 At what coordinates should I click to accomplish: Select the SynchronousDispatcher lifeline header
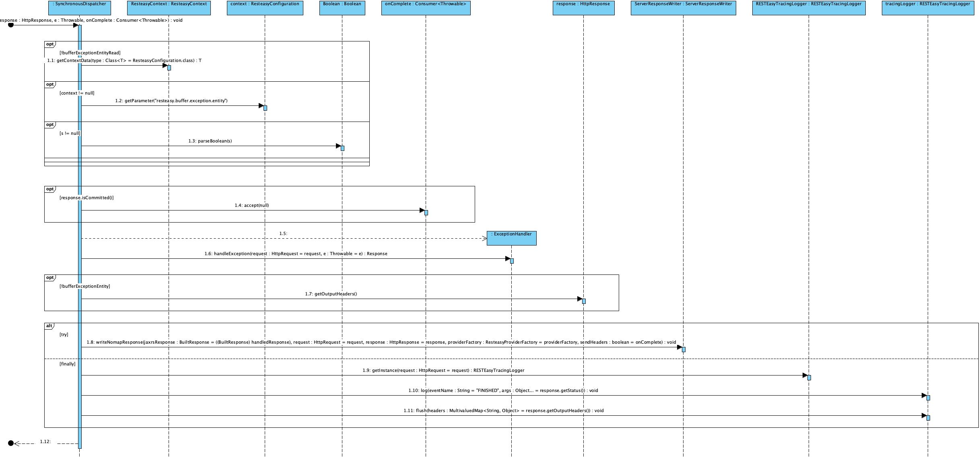(x=79, y=8)
